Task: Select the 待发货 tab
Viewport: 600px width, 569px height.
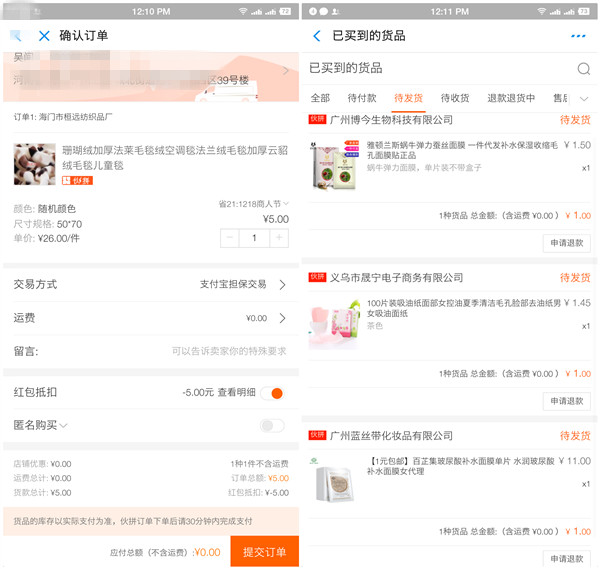Action: pos(408,98)
